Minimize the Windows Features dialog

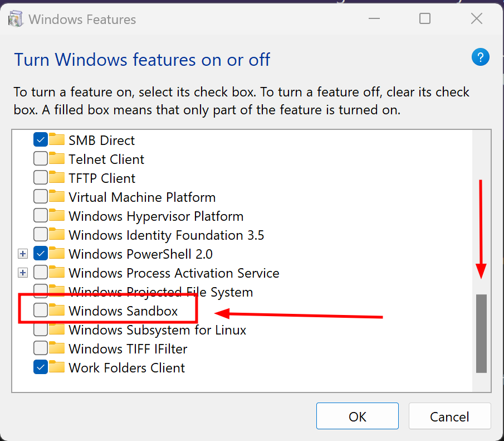[374, 18]
